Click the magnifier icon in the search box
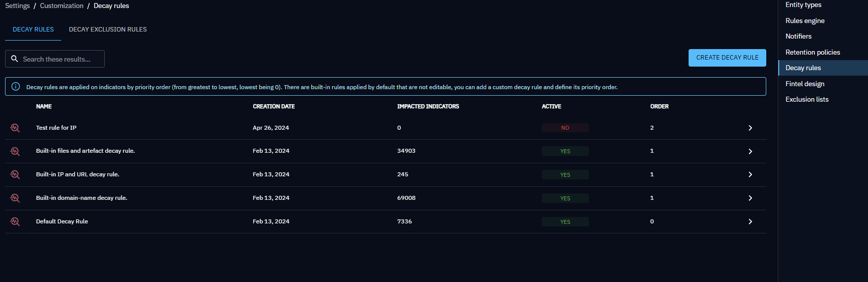Viewport: 868px width, 282px height. click(15, 59)
